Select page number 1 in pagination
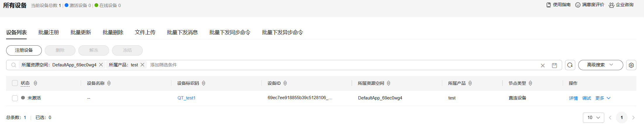Viewport: 644px width, 131px height. 622,118
